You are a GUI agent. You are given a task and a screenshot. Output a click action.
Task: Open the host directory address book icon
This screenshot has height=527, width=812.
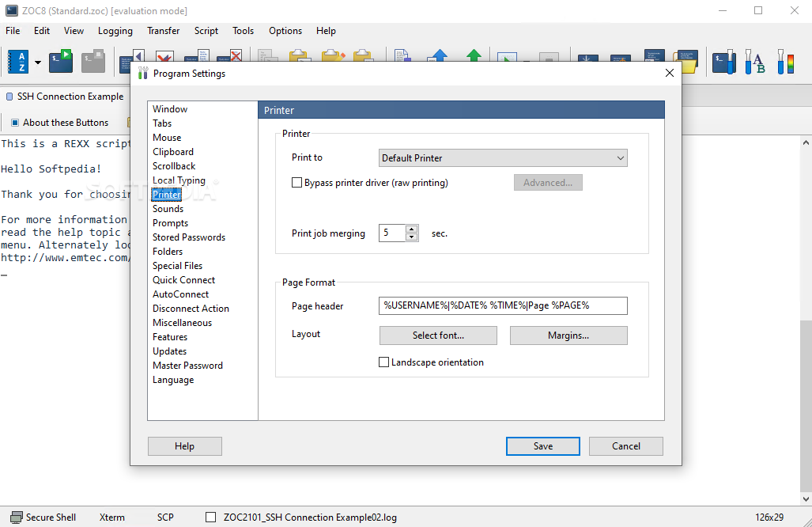[18, 63]
